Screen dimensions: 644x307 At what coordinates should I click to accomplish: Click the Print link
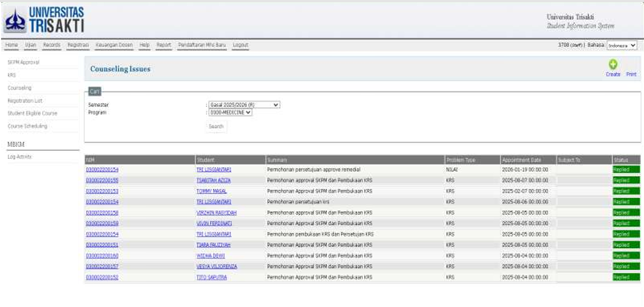tap(631, 75)
